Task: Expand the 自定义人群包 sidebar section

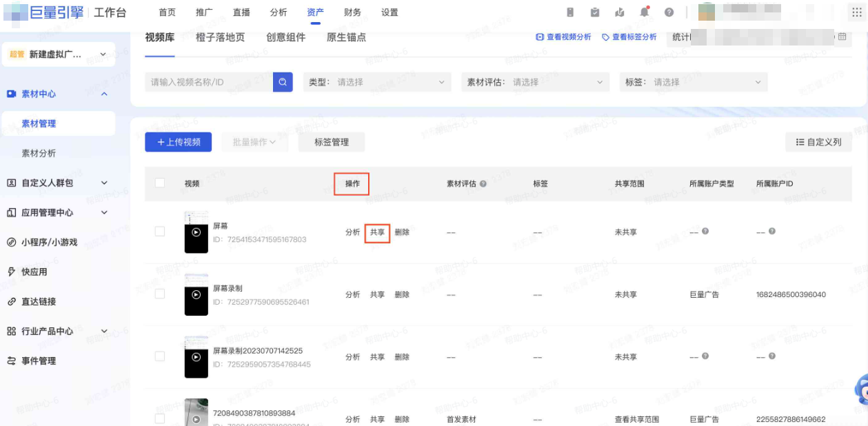Action: (x=105, y=183)
